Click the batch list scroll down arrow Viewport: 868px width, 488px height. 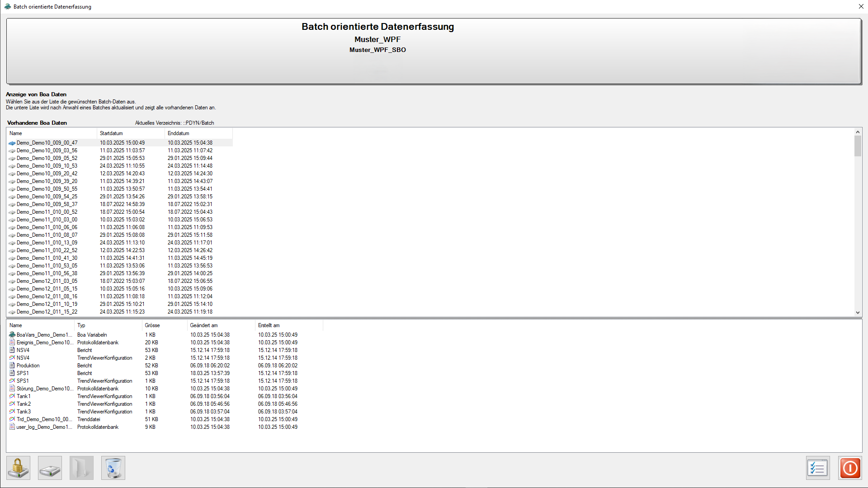858,313
